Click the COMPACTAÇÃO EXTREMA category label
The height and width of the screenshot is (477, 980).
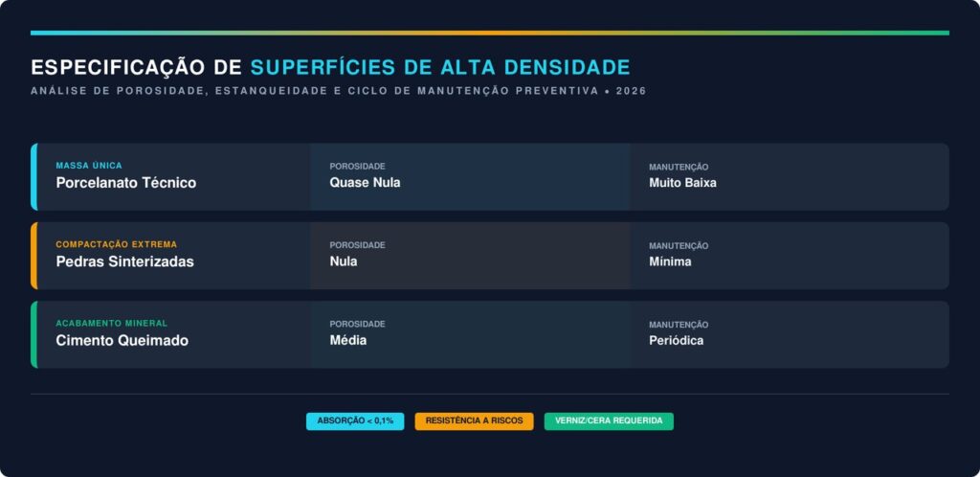pyautogui.click(x=116, y=244)
